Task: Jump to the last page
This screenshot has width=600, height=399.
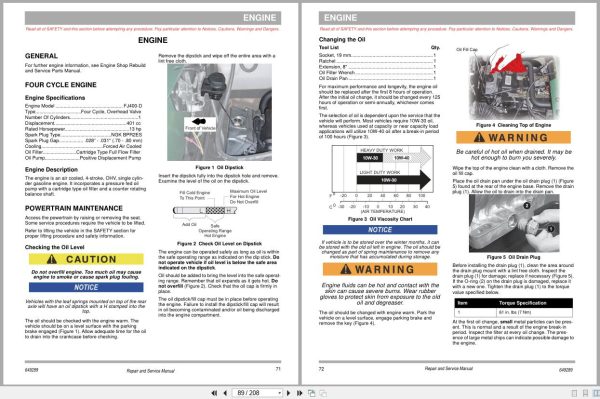Action: click(299, 393)
